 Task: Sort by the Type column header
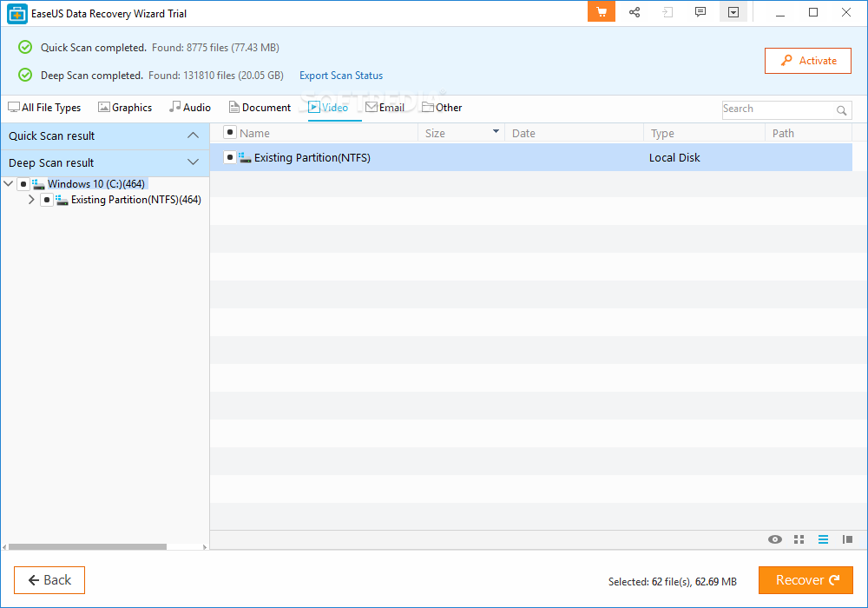[662, 133]
